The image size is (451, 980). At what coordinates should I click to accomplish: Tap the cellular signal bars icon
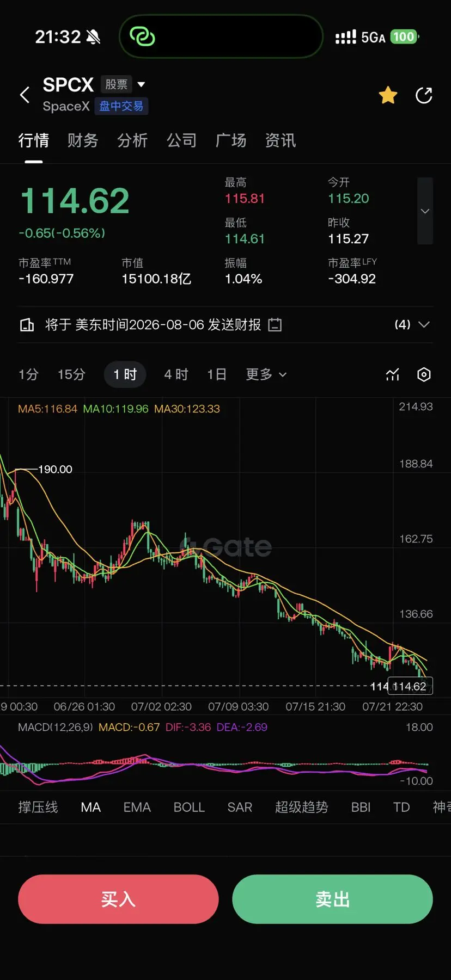pyautogui.click(x=345, y=37)
